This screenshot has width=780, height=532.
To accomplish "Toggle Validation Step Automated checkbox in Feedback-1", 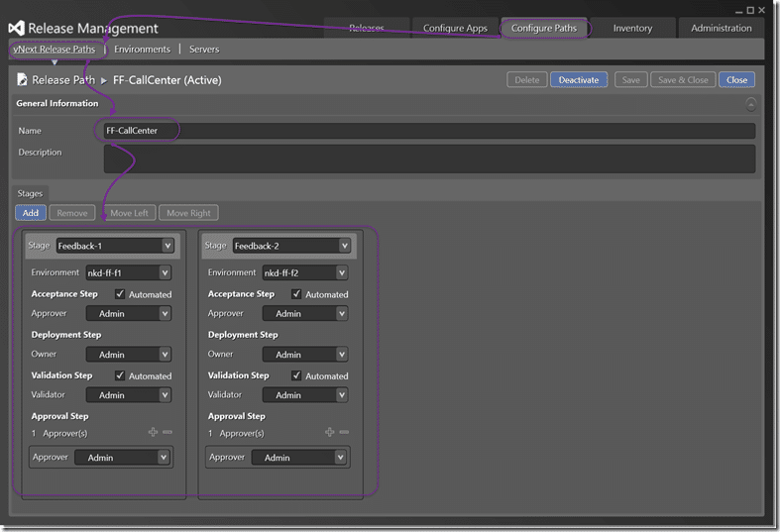I will coord(120,375).
